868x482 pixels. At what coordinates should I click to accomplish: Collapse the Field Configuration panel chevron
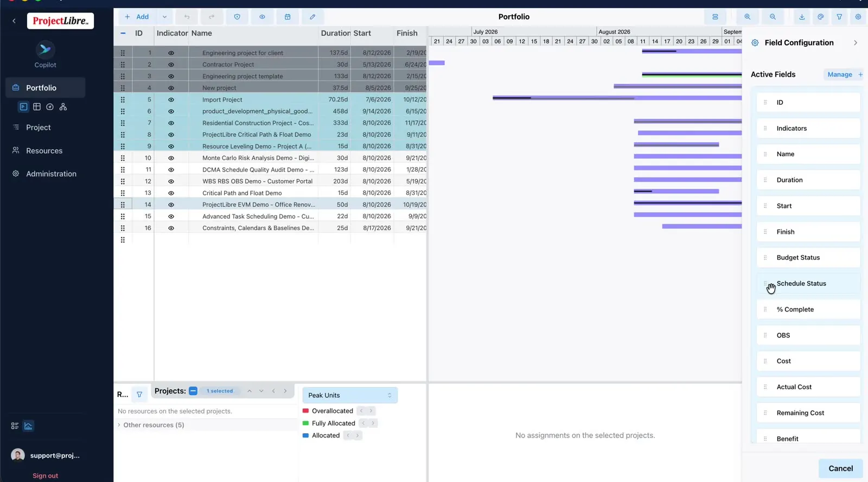click(x=856, y=43)
